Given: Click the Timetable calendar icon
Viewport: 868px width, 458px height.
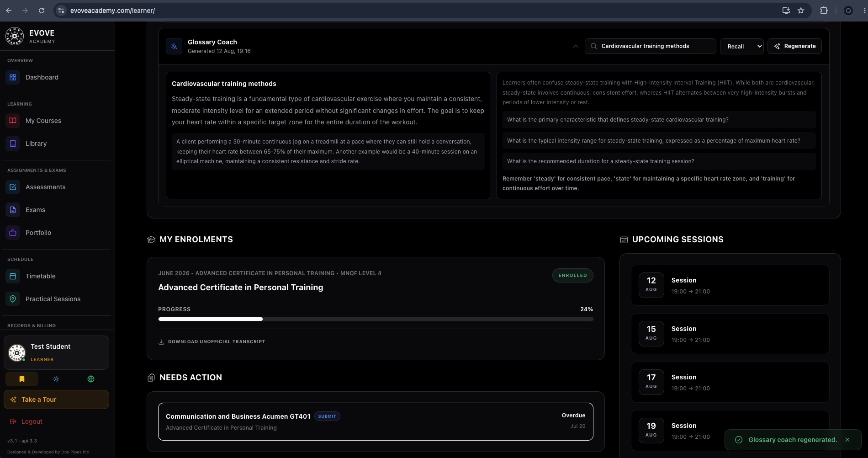Looking at the screenshot, I should (13, 276).
